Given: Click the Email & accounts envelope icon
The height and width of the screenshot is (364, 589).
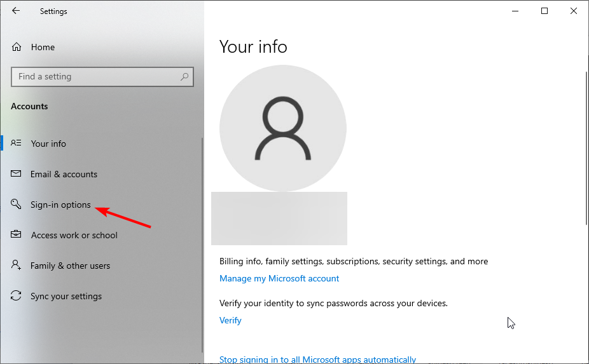Looking at the screenshot, I should coord(16,173).
